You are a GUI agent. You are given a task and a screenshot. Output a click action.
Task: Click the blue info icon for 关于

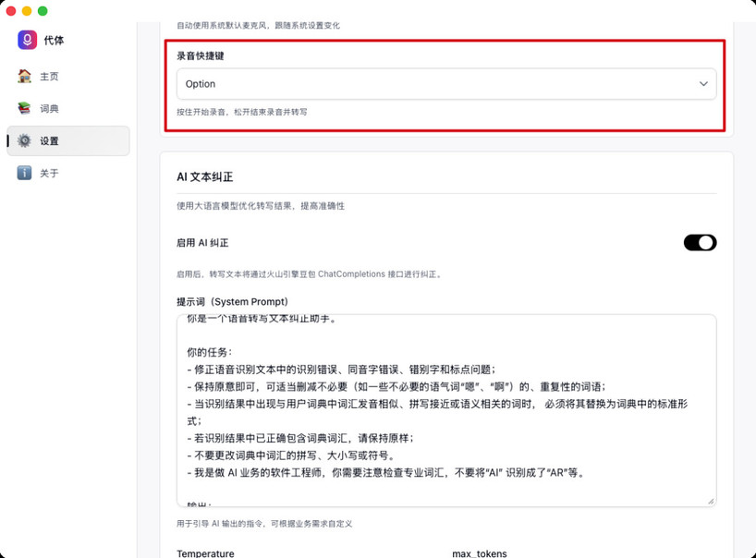coord(25,174)
